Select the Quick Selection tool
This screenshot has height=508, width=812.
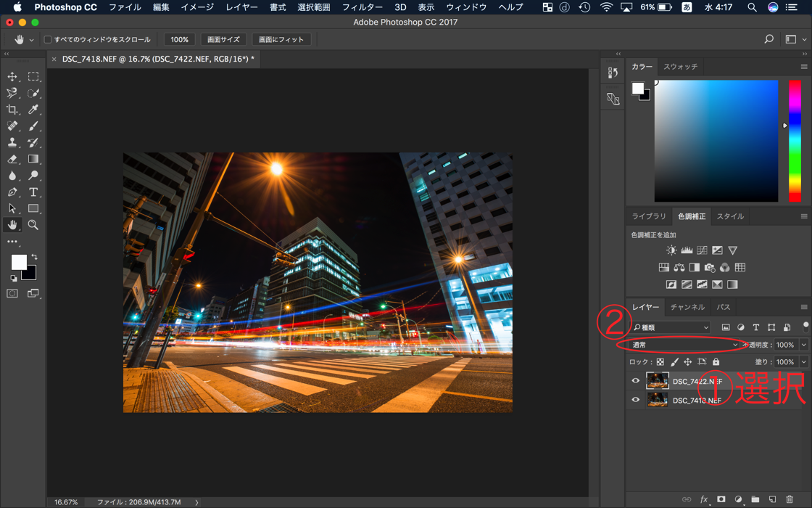click(33, 94)
